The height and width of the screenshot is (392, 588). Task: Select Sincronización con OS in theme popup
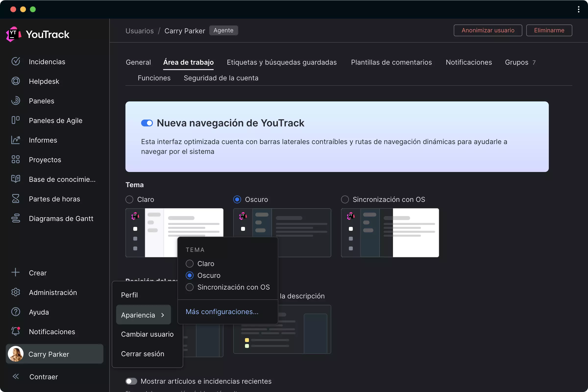coord(189,287)
